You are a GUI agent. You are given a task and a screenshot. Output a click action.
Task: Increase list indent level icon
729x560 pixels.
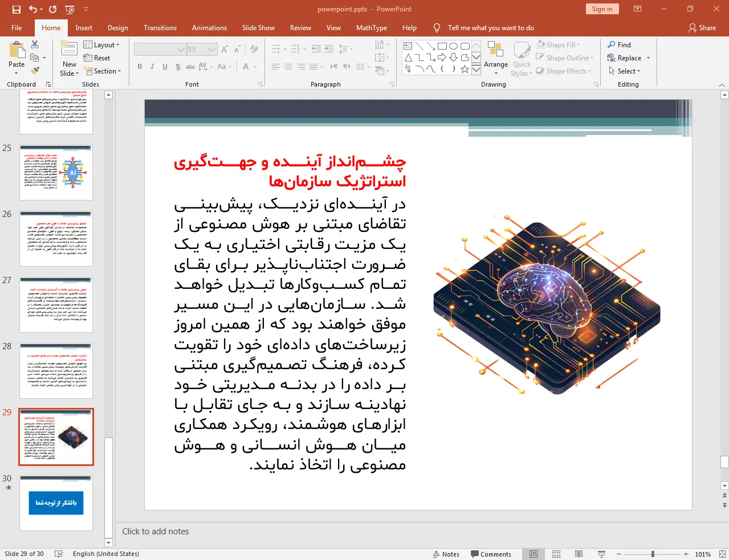(x=329, y=50)
